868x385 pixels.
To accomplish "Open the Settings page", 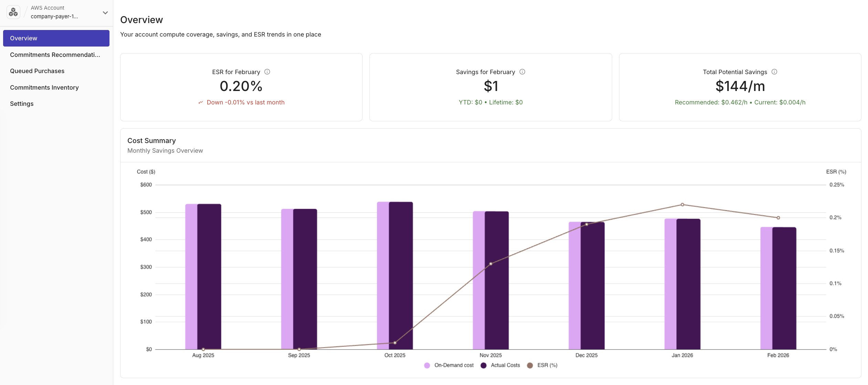I will [22, 103].
